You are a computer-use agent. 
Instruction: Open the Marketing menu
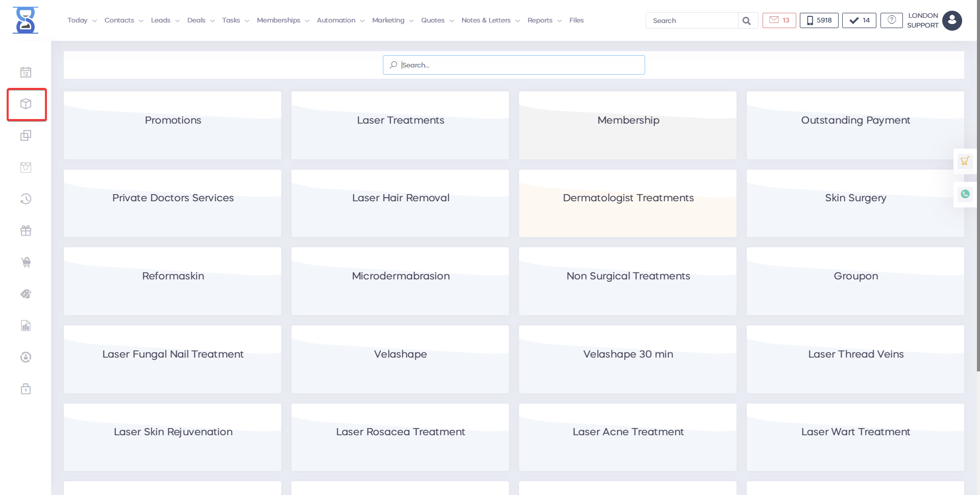tap(392, 20)
